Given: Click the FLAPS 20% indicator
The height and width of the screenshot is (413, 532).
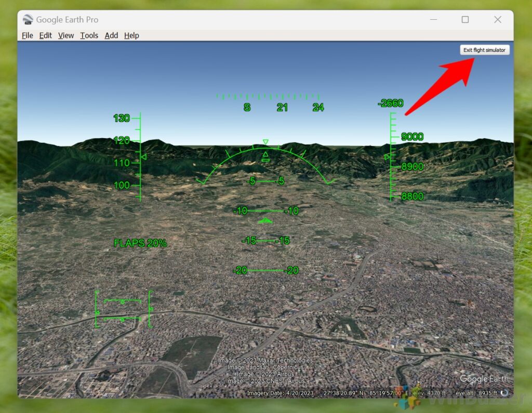Looking at the screenshot, I should [140, 243].
